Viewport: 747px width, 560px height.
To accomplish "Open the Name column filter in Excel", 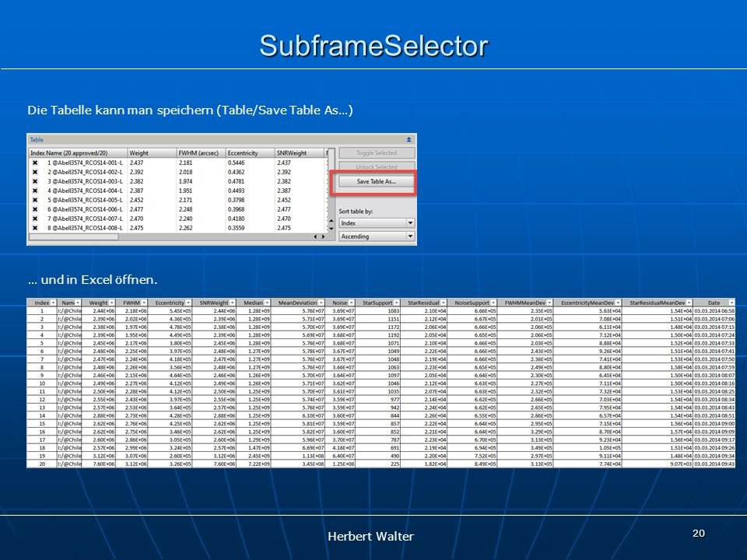I will (78, 303).
